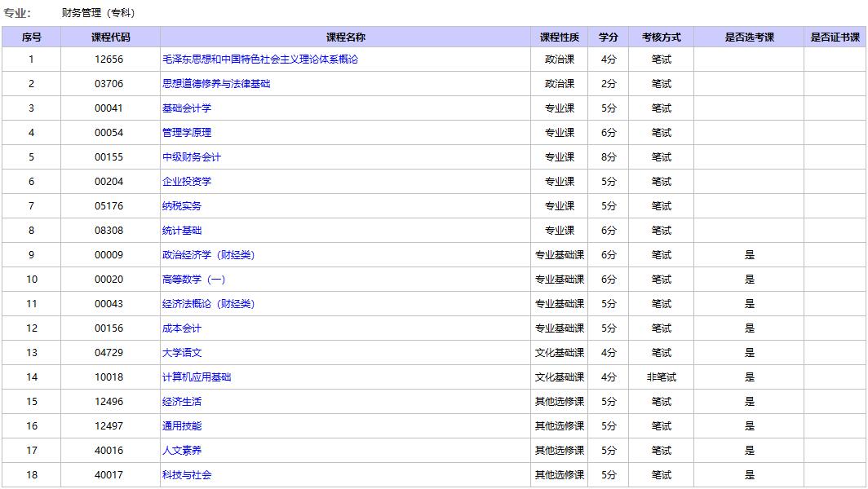Click the 考核方式 column header
The width and height of the screenshot is (868, 489).
(x=662, y=37)
